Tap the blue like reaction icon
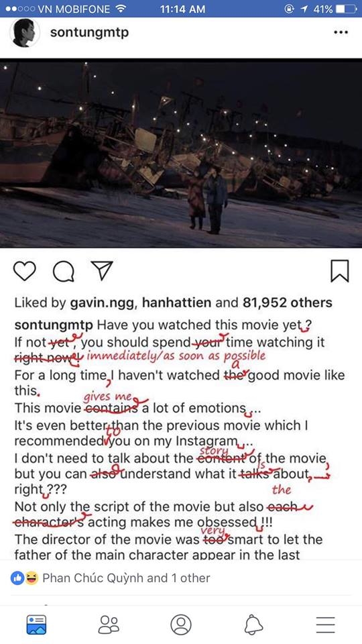 coord(17,578)
